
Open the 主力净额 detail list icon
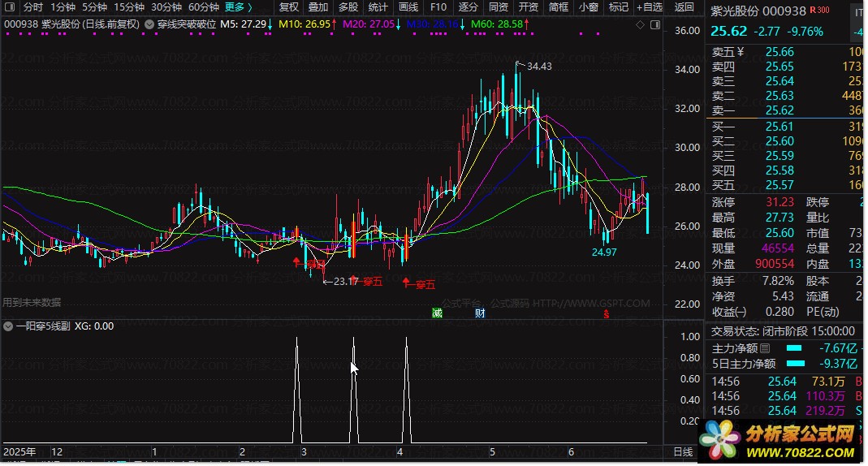765,348
